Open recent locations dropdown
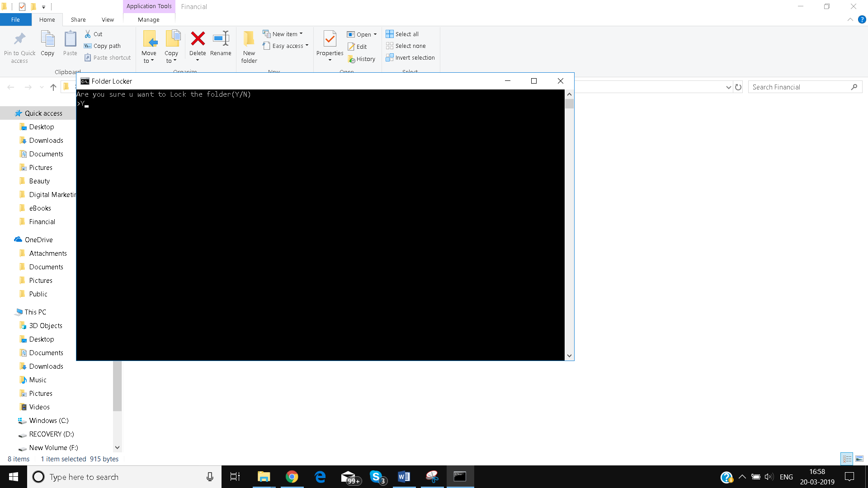The image size is (868, 488). point(42,87)
